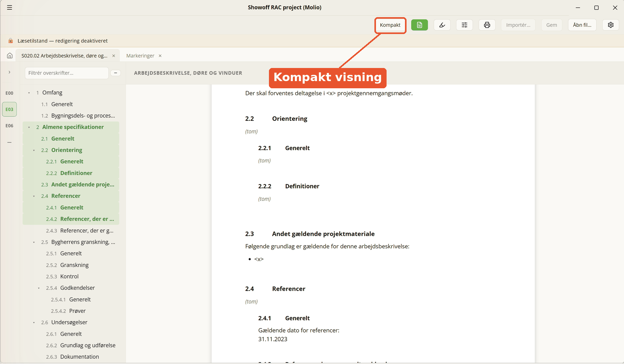Click the green document view icon
The image size is (624, 364).
click(x=419, y=25)
